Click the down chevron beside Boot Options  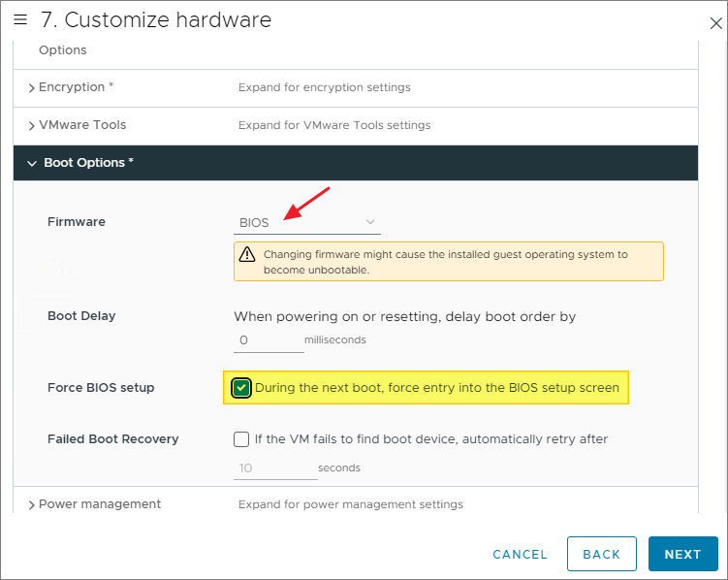[x=32, y=163]
